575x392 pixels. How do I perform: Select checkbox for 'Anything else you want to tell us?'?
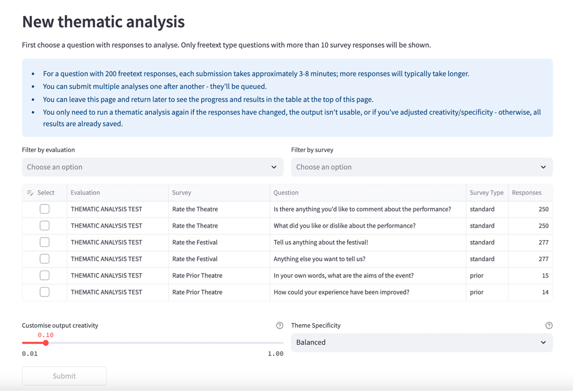click(x=44, y=259)
